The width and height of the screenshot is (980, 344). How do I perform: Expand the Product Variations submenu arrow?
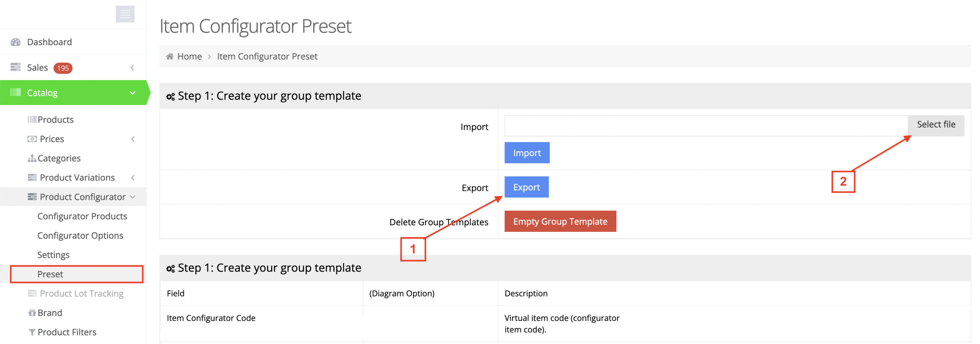point(132,177)
